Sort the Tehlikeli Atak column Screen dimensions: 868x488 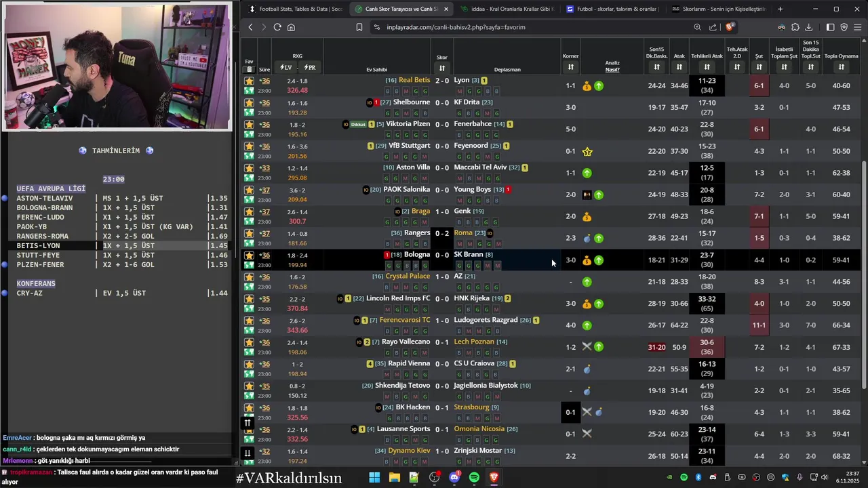coord(707,67)
